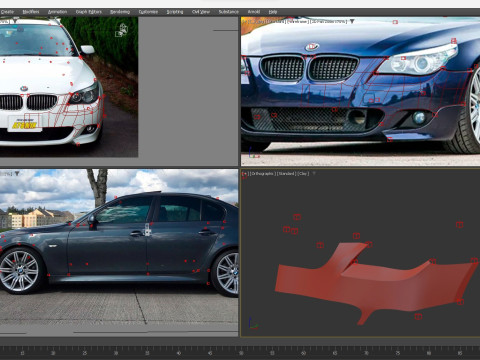Screen dimensions: 480x360
Task: Open the Animation menu
Action: click(x=57, y=12)
